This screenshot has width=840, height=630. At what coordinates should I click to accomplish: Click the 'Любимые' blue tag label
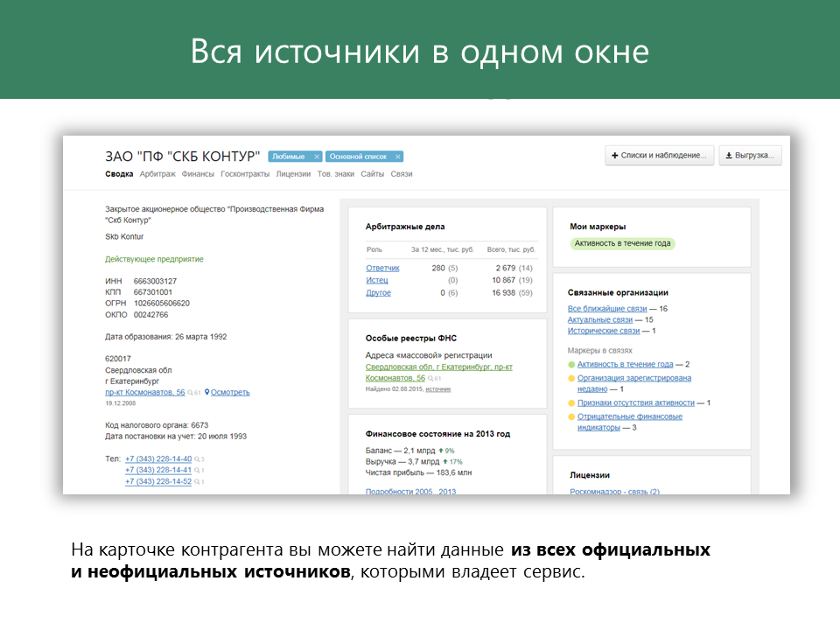[288, 157]
